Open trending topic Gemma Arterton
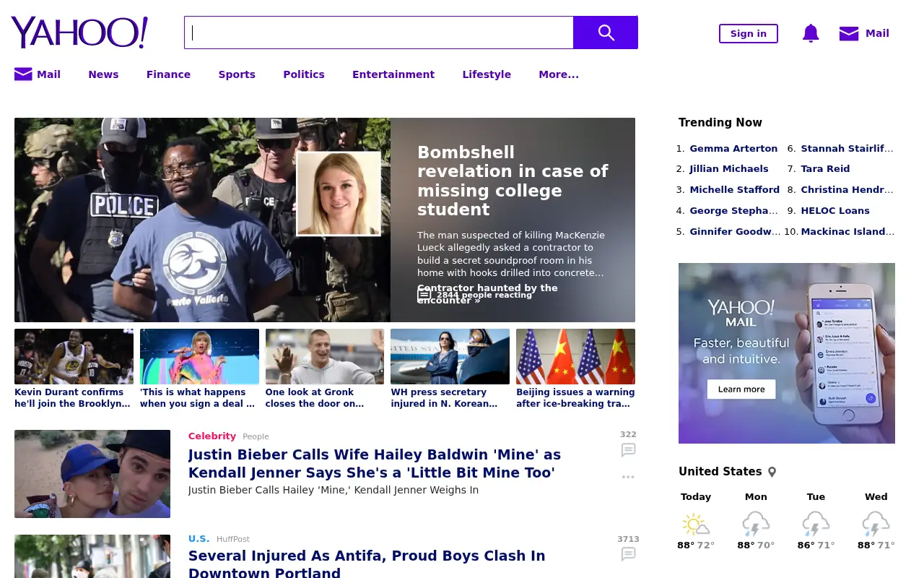This screenshot has width=924, height=578. tap(733, 149)
